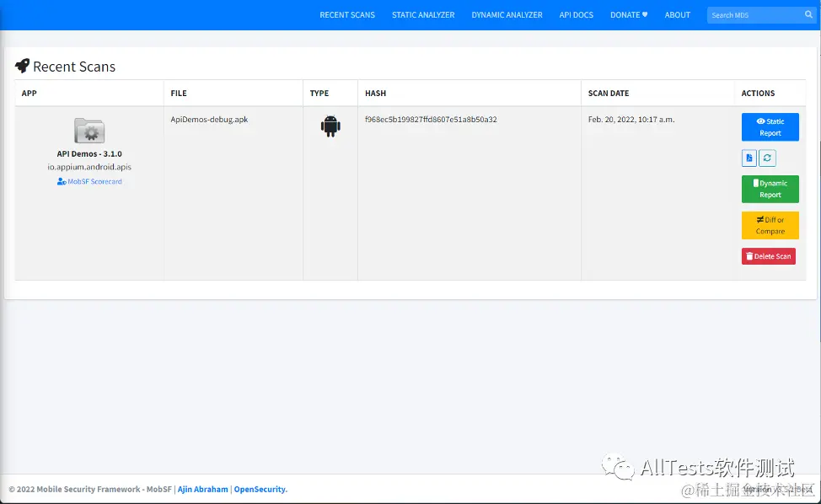
Task: Click the Donate heart link
Action: 629,15
